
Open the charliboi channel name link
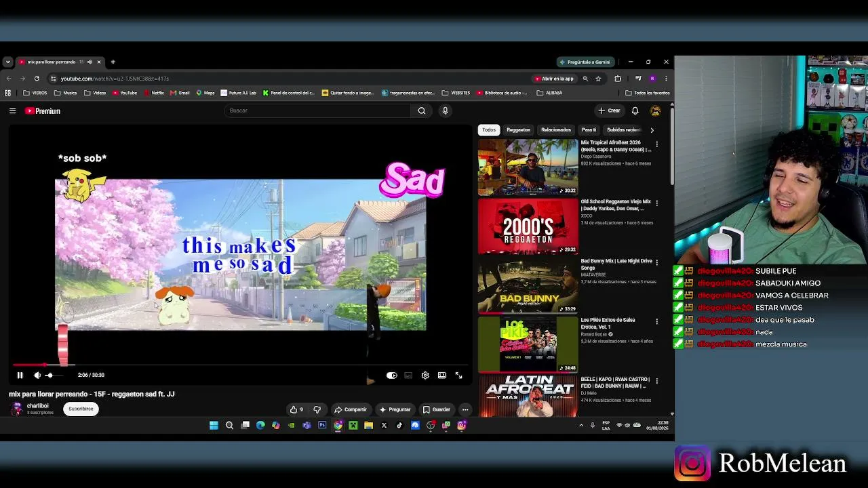(38, 406)
